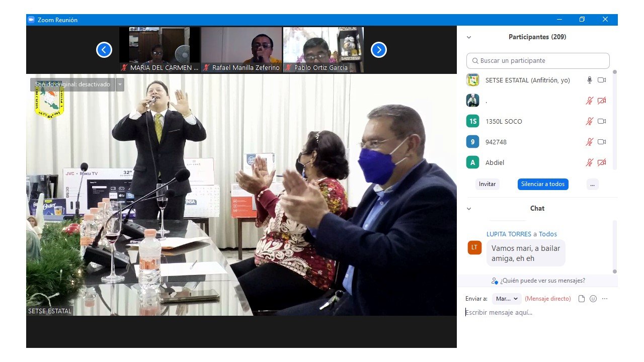Image resolution: width=644 pixels, height=362 pixels.
Task: Click the who-can-see-messages info icon
Action: point(495,281)
